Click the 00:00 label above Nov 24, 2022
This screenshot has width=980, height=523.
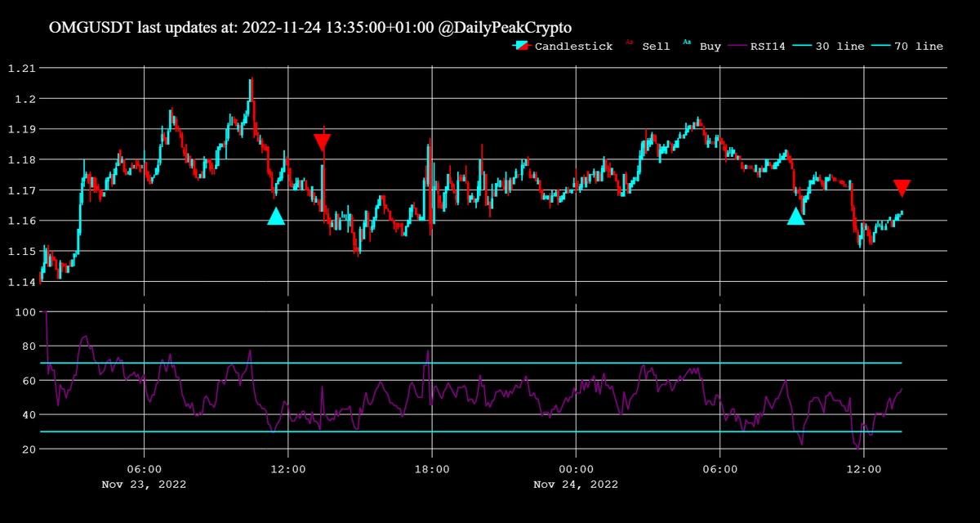(x=576, y=469)
